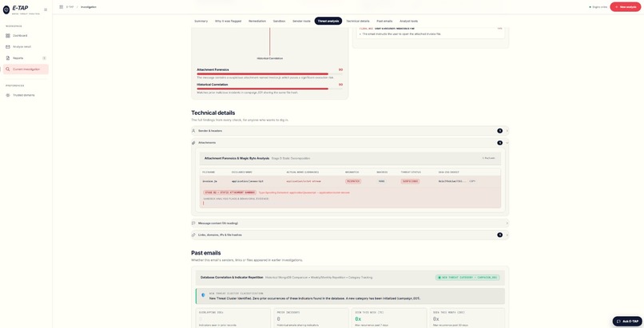Expand Links, domains, IPs & file hashes
This screenshot has width=644, height=328.
(x=350, y=235)
